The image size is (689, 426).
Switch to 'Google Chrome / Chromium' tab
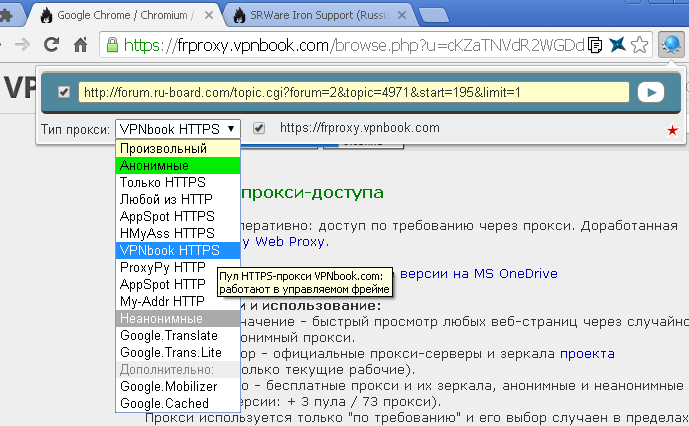pos(125,15)
